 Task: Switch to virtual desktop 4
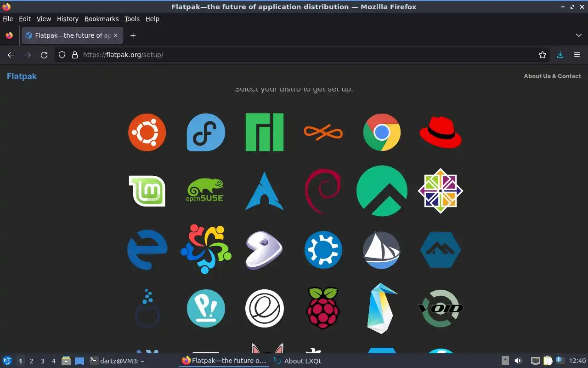pos(54,361)
